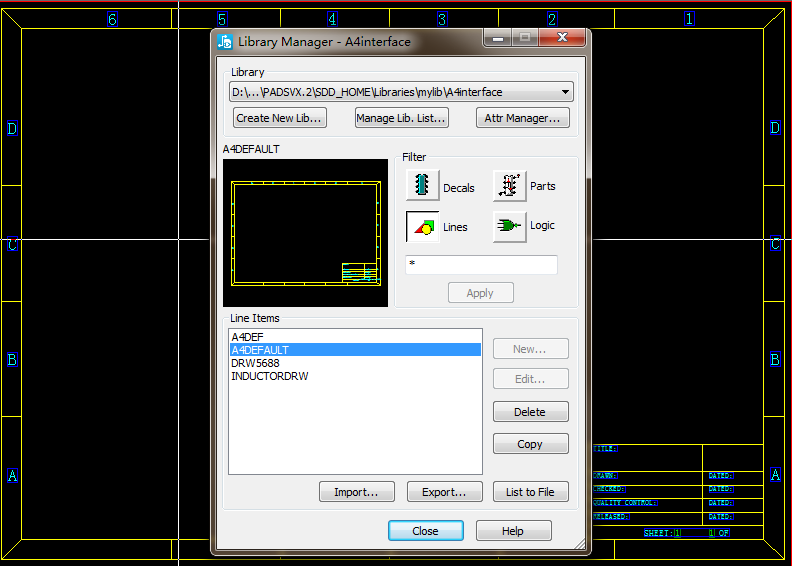
Task: Select the A4DEFAULT line item
Action: click(x=355, y=350)
